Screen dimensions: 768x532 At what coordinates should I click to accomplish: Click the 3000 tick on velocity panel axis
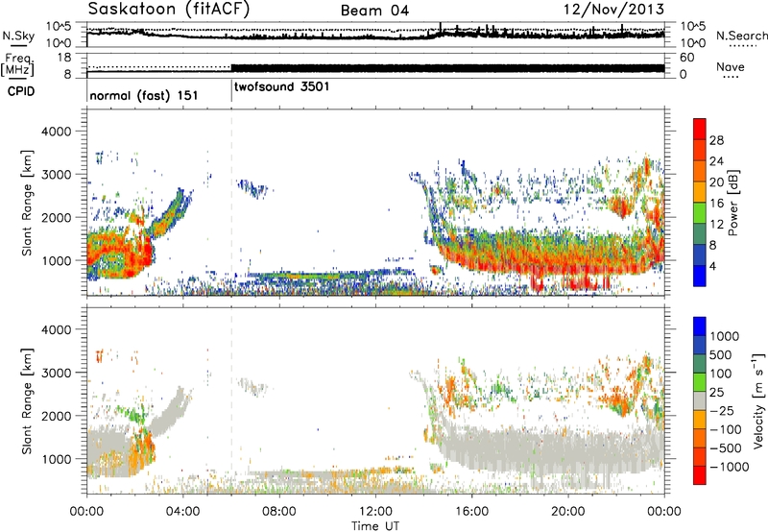tap(56, 373)
